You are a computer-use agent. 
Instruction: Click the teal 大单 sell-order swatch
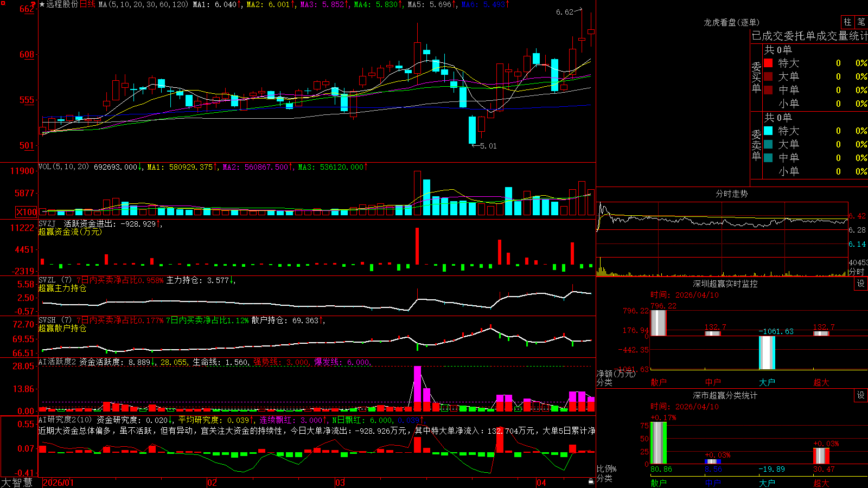point(768,144)
